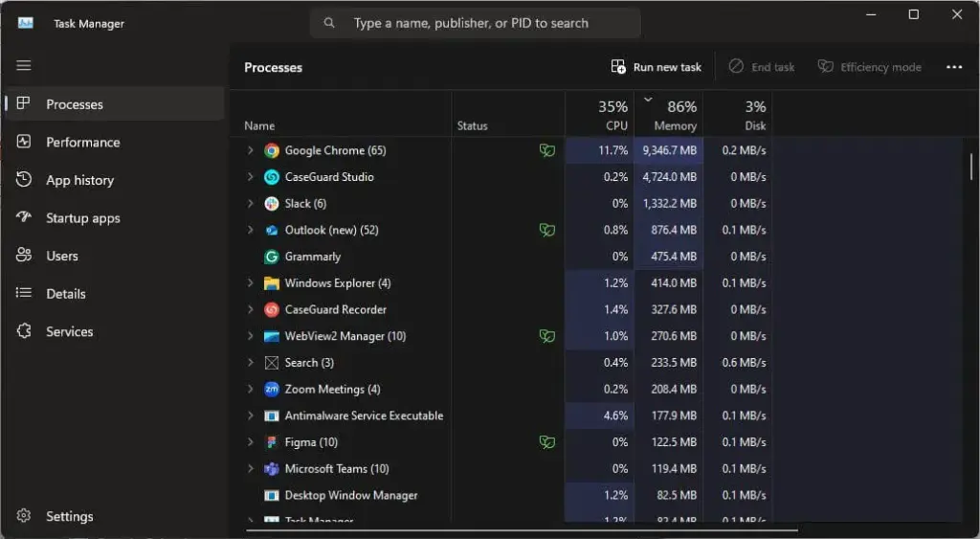The image size is (980, 539).
Task: Expand the Zoom Meetings (4) group
Action: point(250,389)
